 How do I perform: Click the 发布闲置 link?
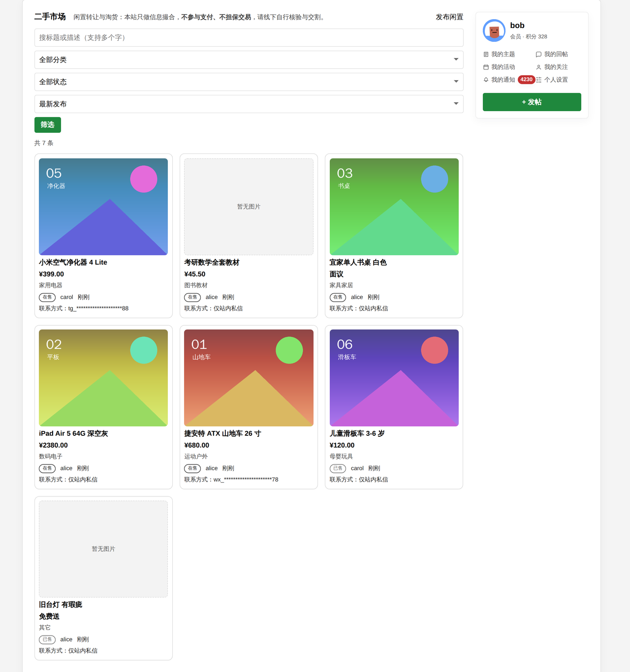point(449,17)
